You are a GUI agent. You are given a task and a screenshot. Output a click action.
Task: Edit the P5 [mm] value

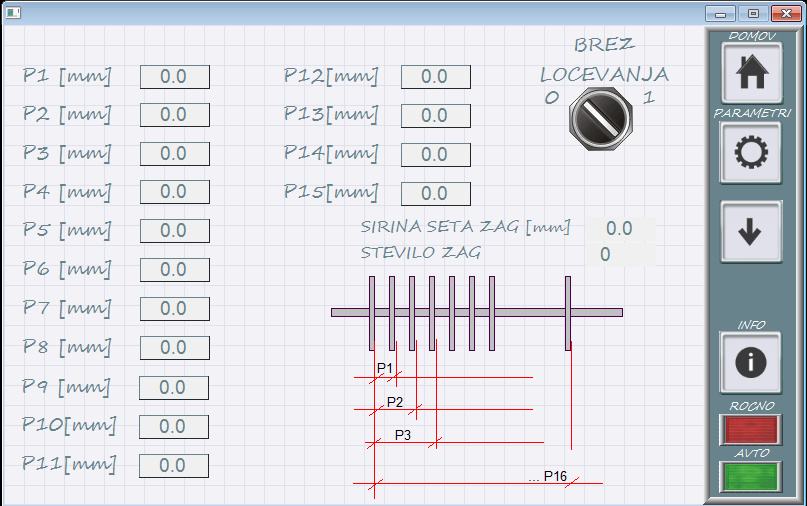pos(174,231)
